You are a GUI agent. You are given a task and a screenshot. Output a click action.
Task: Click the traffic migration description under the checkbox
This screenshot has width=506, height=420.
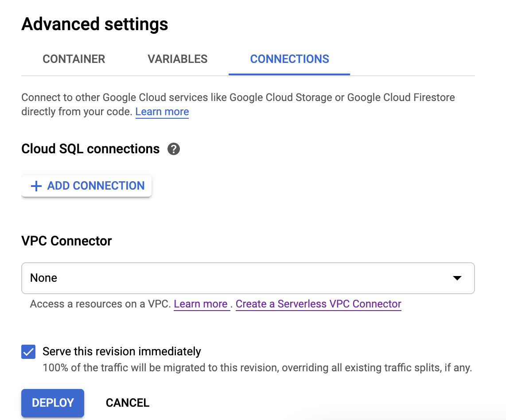click(257, 368)
